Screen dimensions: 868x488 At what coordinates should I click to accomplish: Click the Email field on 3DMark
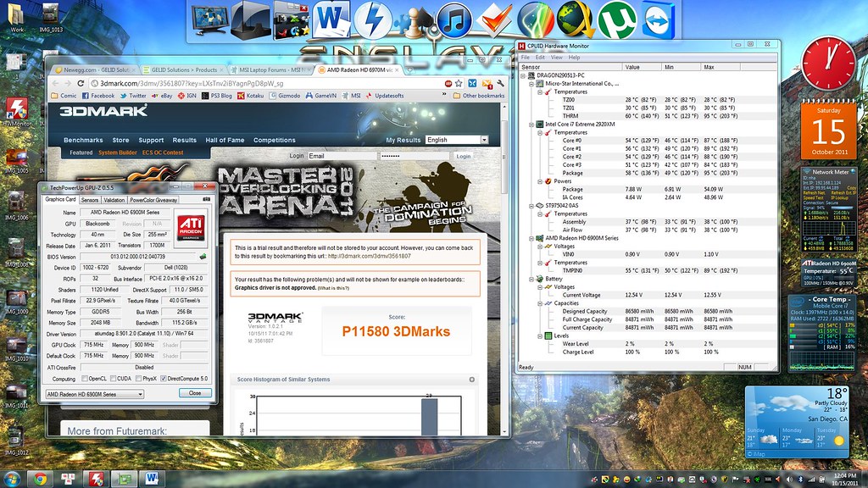342,156
